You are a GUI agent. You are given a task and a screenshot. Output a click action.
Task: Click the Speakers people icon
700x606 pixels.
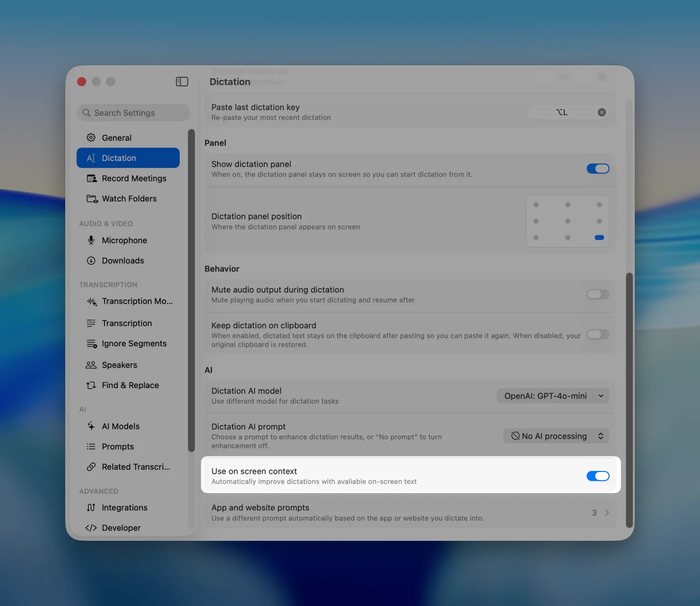(x=91, y=365)
